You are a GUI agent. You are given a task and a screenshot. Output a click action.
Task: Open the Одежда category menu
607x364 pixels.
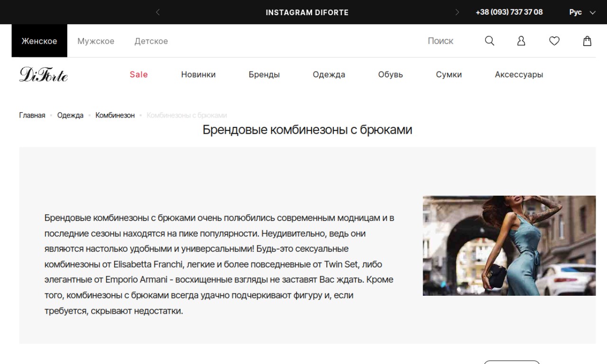click(x=329, y=74)
